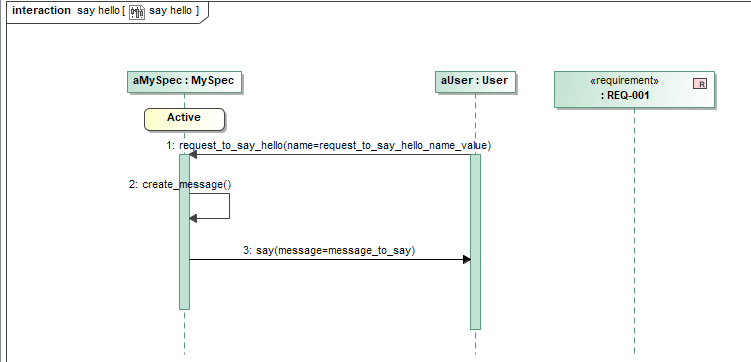Select the aUser activation bar

point(475,242)
